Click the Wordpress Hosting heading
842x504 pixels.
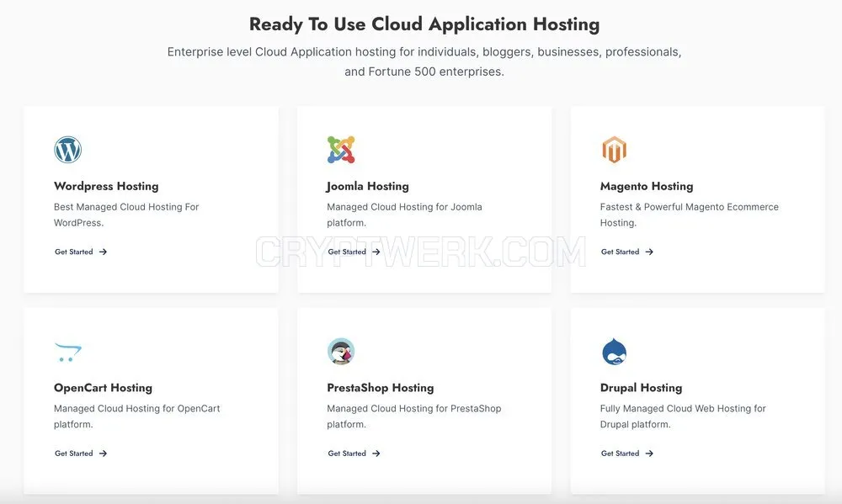click(x=106, y=186)
